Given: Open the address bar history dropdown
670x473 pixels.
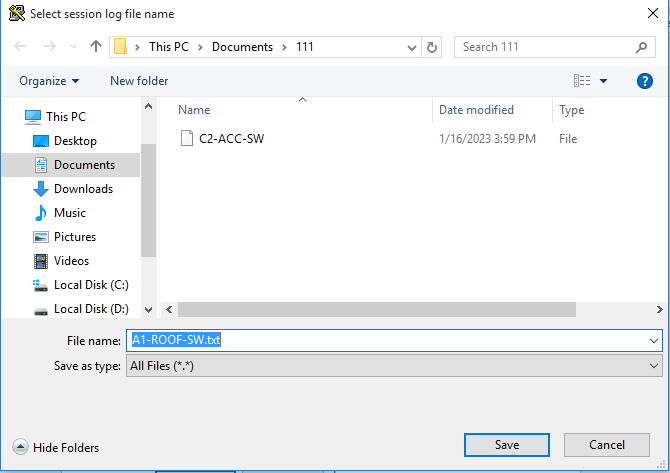Looking at the screenshot, I should tap(411, 47).
